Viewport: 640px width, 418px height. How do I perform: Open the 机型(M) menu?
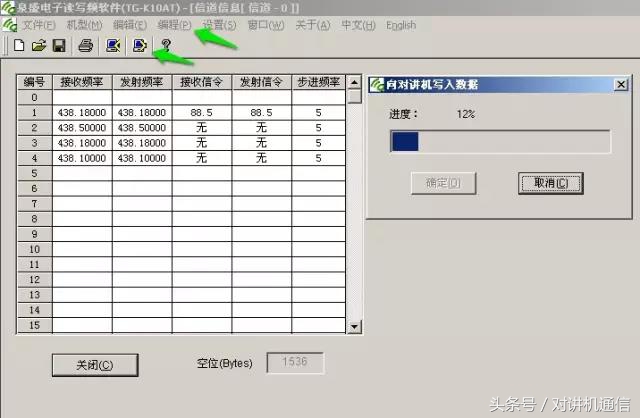point(84,25)
